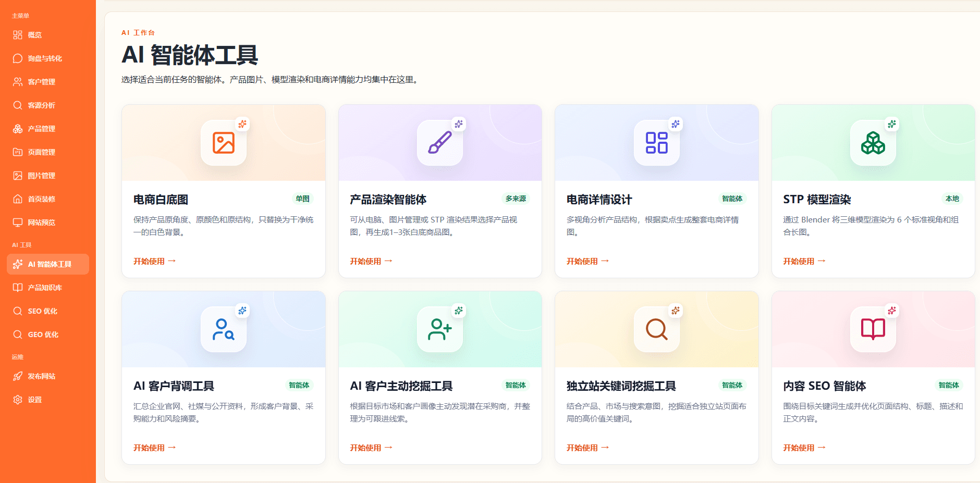Image resolution: width=980 pixels, height=483 pixels.
Task: Click 开始使用 under STP 模型渲染
Action: pos(804,261)
